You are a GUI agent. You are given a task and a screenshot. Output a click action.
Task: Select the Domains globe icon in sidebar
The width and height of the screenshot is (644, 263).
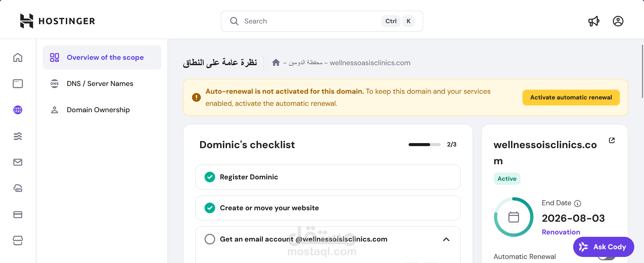point(18,110)
